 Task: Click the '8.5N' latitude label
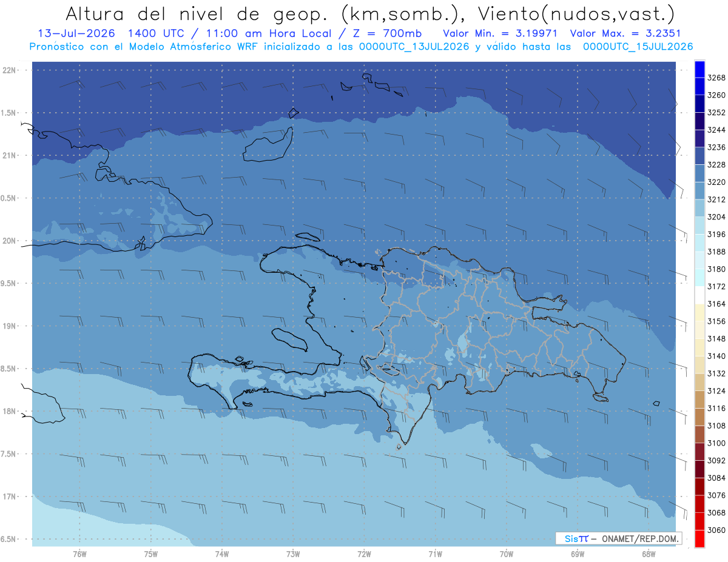[x=9, y=369]
